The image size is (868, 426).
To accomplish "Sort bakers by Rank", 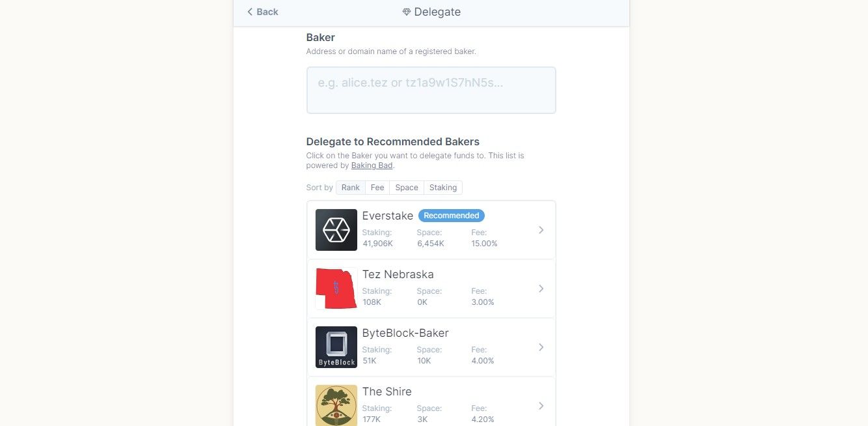I will tap(351, 188).
